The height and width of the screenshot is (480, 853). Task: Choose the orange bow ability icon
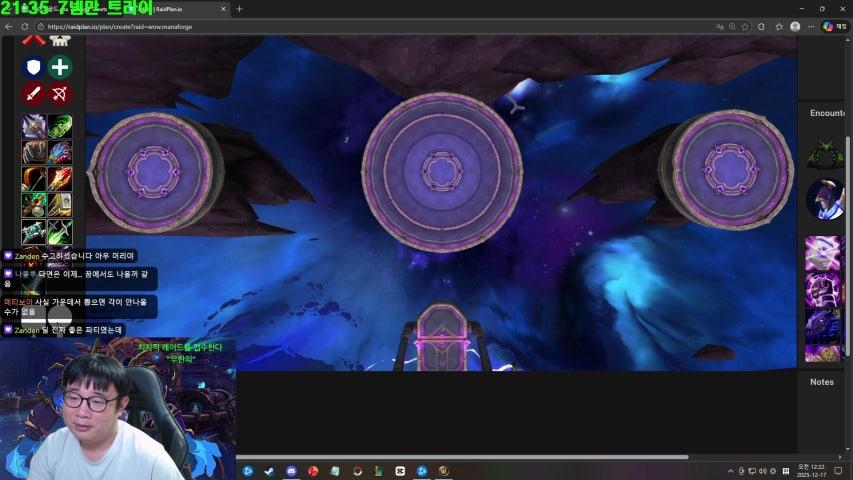pos(34,179)
